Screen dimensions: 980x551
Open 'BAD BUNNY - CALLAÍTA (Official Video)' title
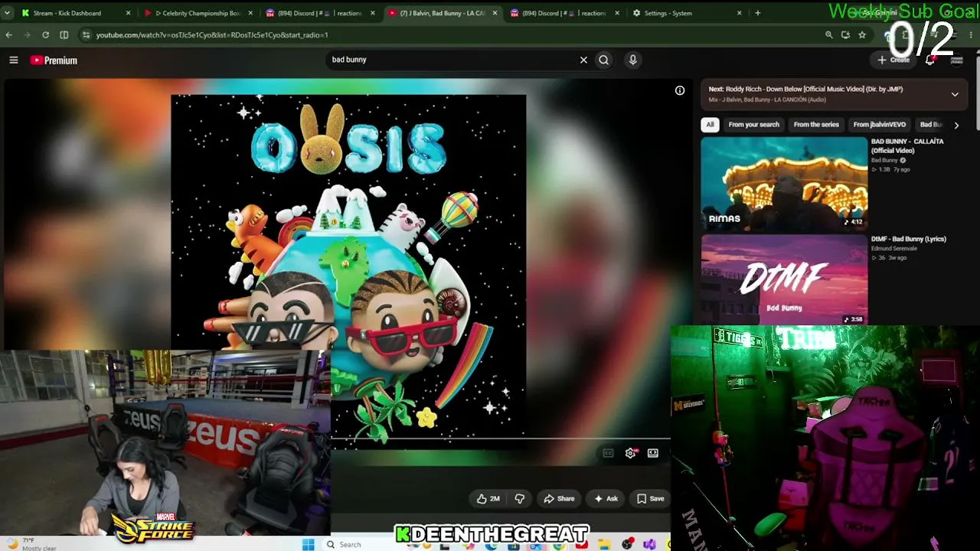907,146
